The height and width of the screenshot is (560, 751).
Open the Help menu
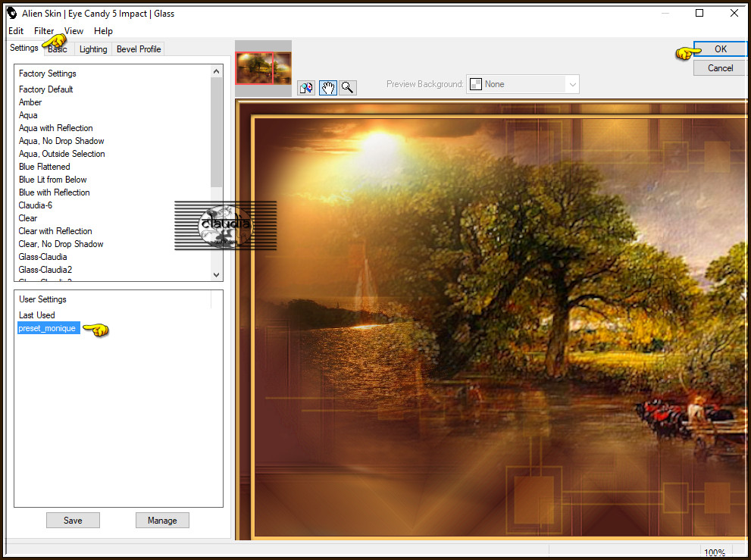pos(103,31)
